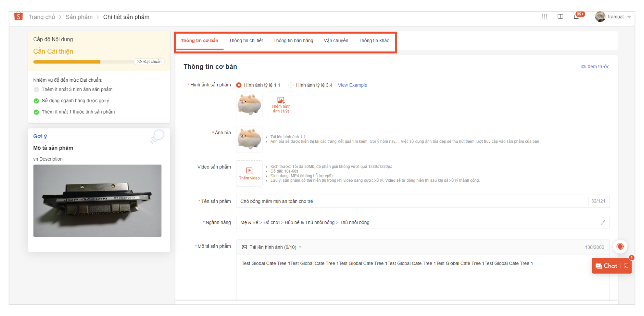Click Thêm hình ảnh to add product image
This screenshot has width=644, height=316.
pyautogui.click(x=281, y=105)
